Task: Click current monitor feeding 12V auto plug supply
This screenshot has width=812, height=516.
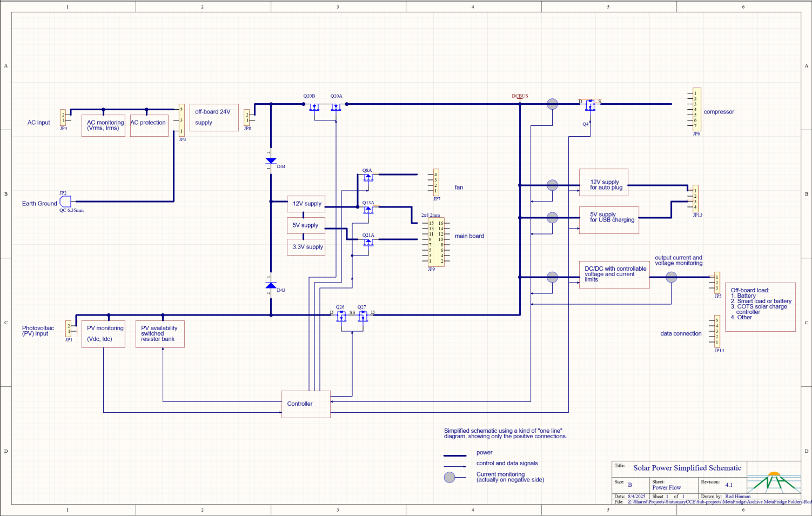Action: pos(552,185)
